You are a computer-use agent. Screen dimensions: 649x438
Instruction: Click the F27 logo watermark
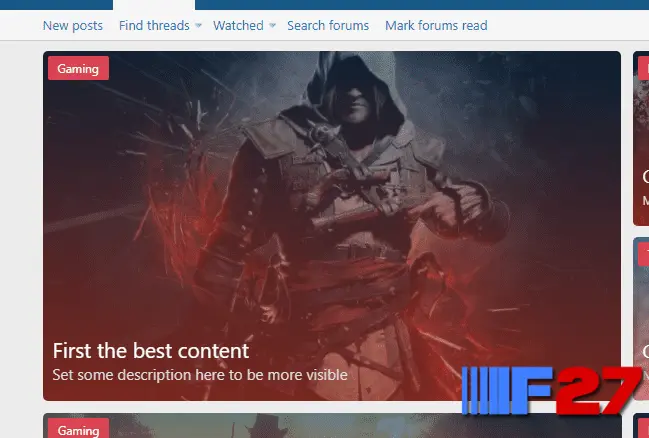click(551, 390)
